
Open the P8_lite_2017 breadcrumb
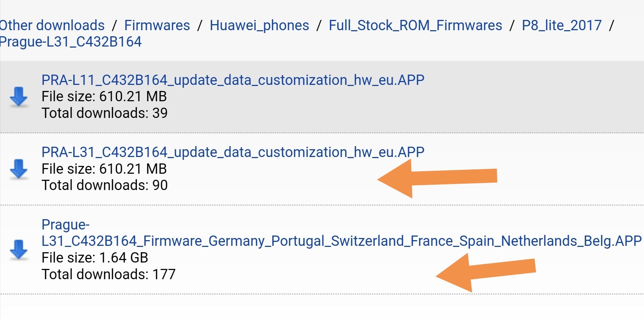[x=562, y=26]
